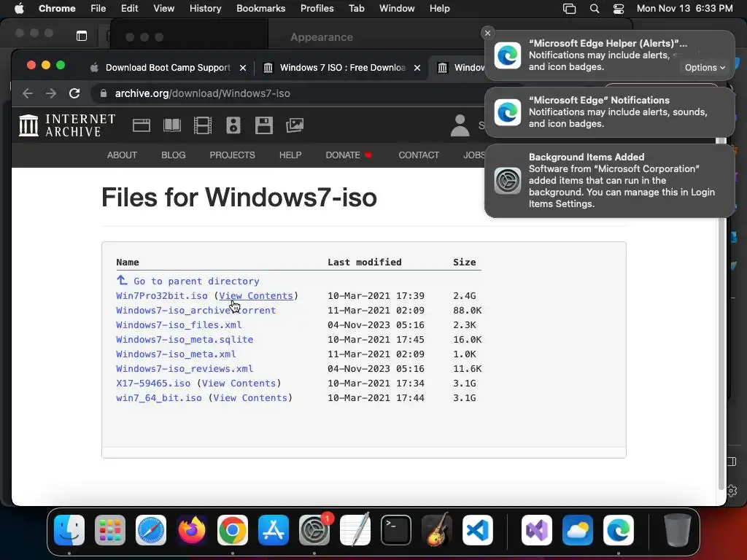Click the Chrome icon in the Dock

click(x=233, y=530)
